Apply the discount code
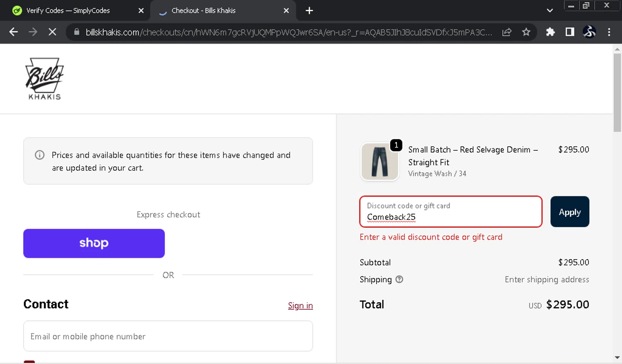 click(x=570, y=212)
